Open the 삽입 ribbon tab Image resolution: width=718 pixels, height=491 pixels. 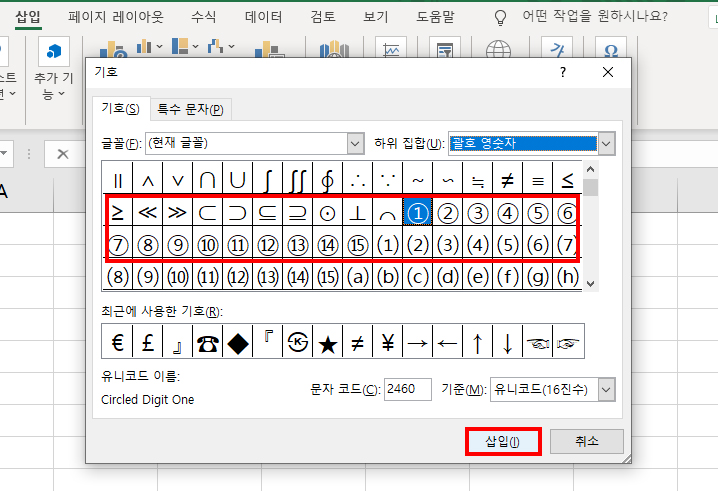coord(28,17)
